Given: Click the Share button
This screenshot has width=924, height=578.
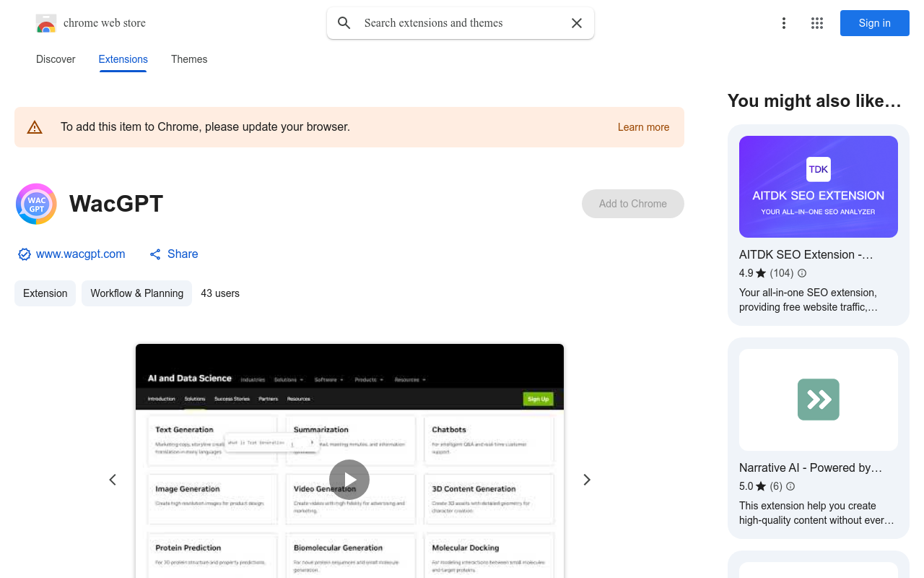Looking at the screenshot, I should point(174,254).
